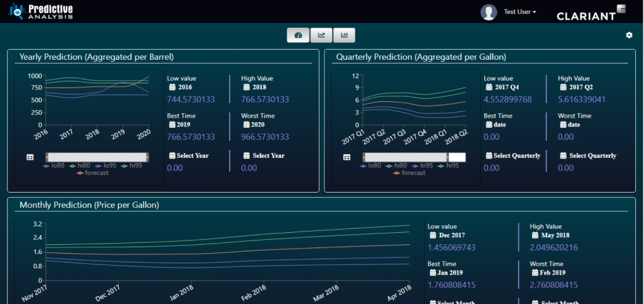Open settings via the gear icon
Screen dimensions: 644x304
(629, 35)
